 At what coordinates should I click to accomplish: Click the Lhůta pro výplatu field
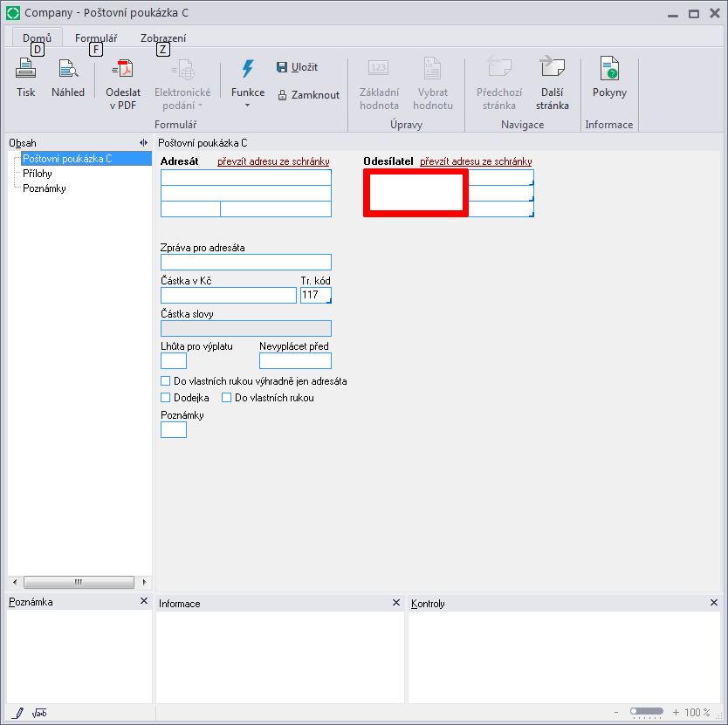174,360
